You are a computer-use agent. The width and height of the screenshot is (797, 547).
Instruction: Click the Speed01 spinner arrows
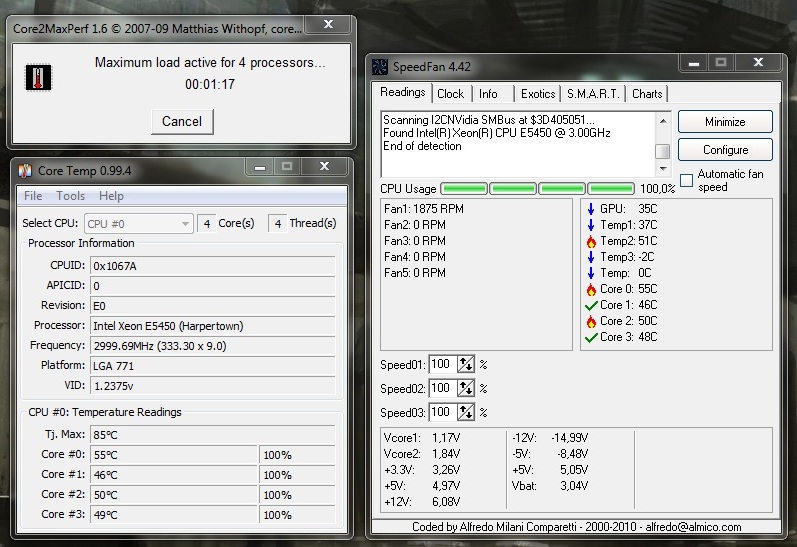[466, 364]
